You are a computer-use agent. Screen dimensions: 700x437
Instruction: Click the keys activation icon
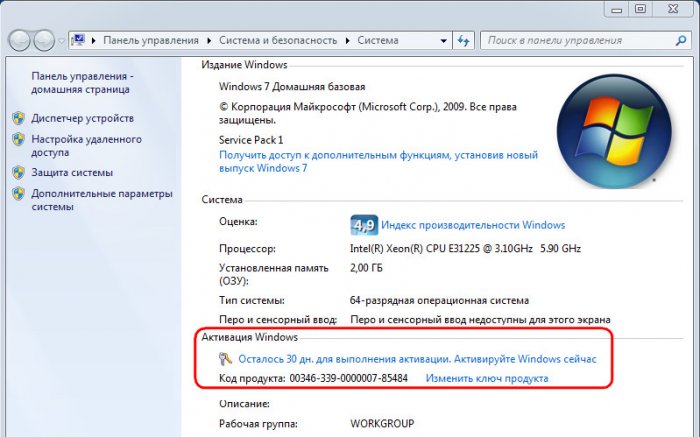click(x=225, y=358)
